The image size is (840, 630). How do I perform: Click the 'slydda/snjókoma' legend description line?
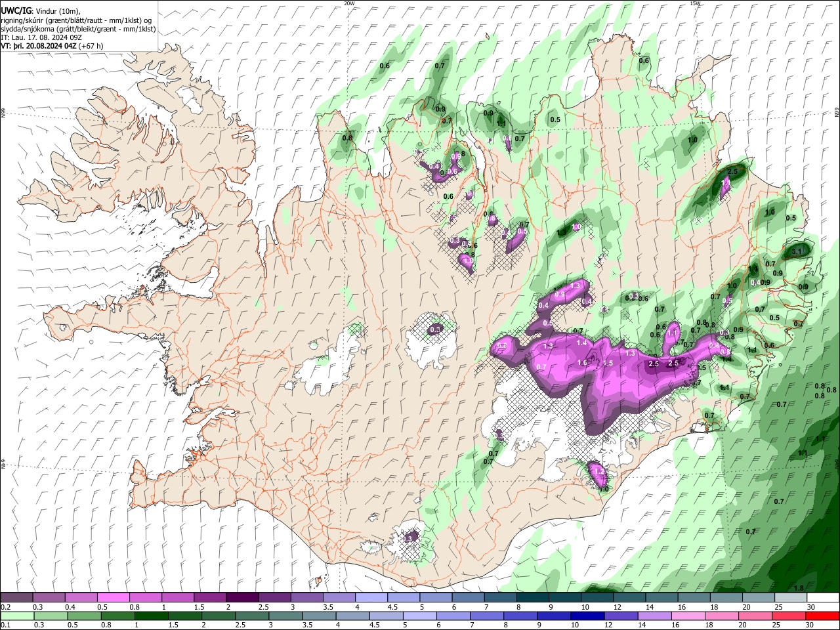(78, 30)
